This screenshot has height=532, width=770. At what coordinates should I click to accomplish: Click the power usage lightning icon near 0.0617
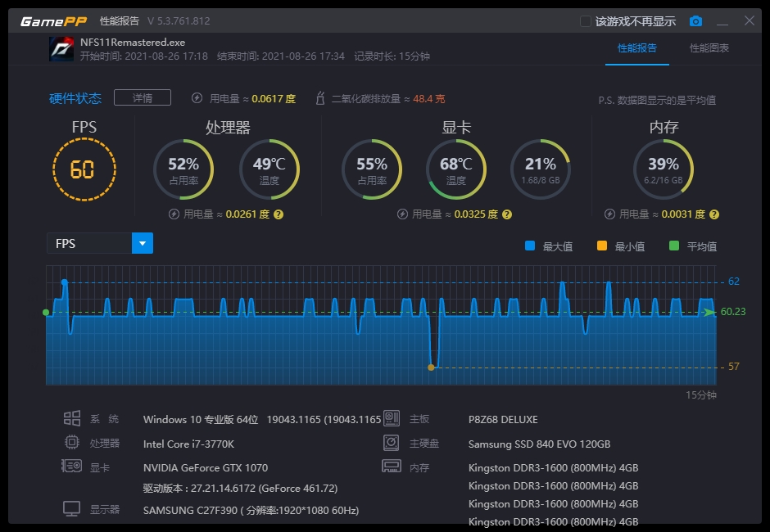[x=197, y=98]
